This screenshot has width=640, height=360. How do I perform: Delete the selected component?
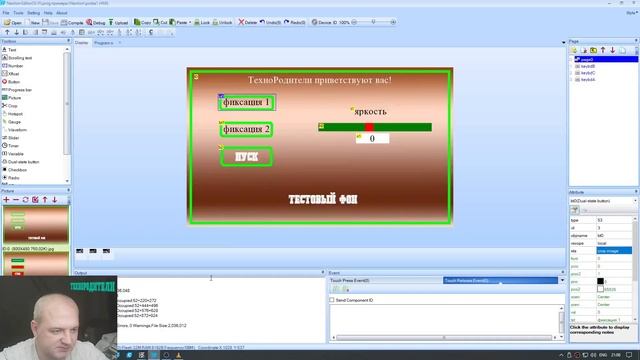[248, 22]
